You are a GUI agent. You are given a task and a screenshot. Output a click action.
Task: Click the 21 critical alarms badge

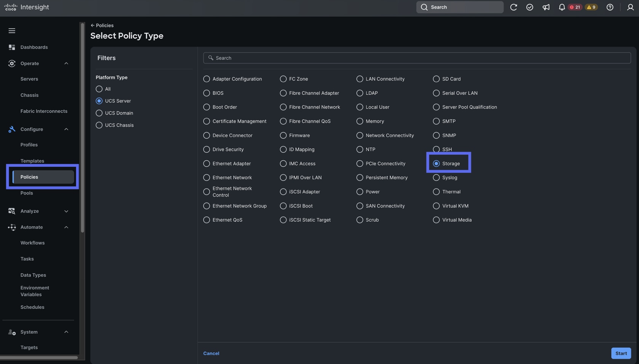point(575,7)
